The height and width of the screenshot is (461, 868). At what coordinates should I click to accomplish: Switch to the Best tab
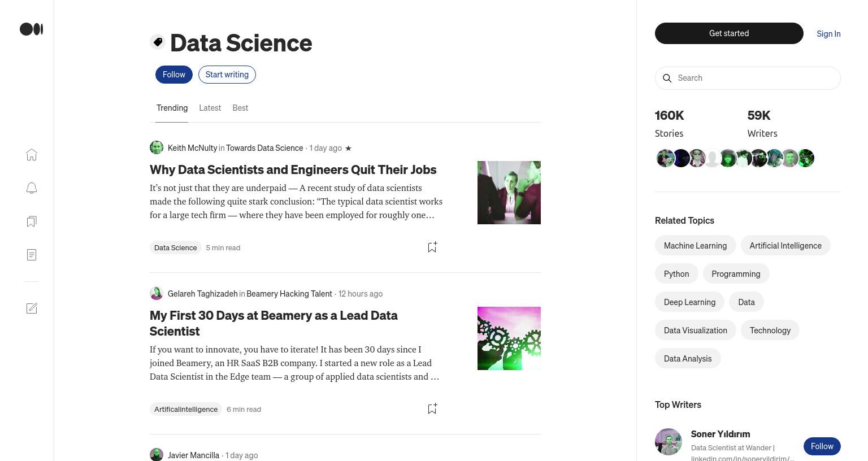coord(240,108)
